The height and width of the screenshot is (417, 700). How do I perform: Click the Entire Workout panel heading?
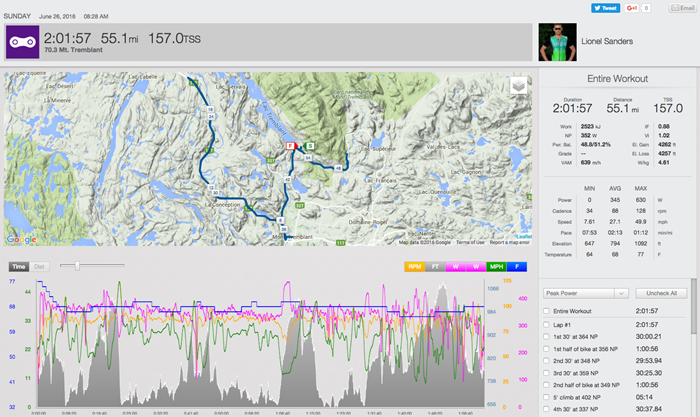[x=617, y=79]
